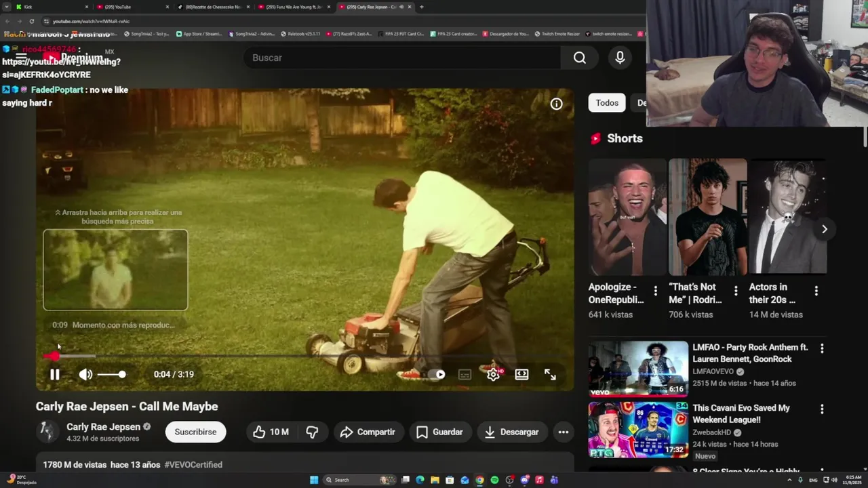Open the Carly Rae Jepsen channel avatar

(x=47, y=432)
